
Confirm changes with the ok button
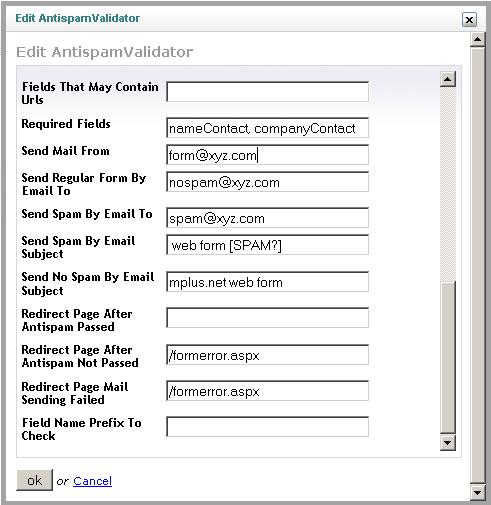[x=35, y=480]
